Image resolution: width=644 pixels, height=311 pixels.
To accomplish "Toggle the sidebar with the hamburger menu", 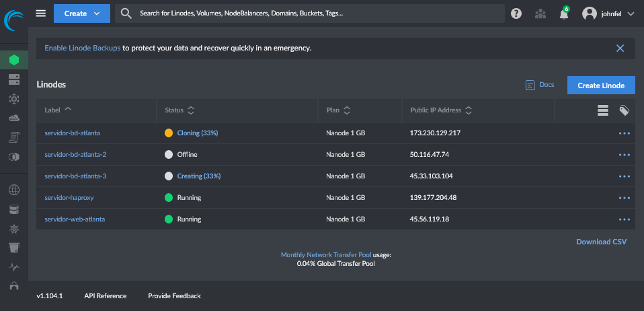I will click(x=41, y=13).
